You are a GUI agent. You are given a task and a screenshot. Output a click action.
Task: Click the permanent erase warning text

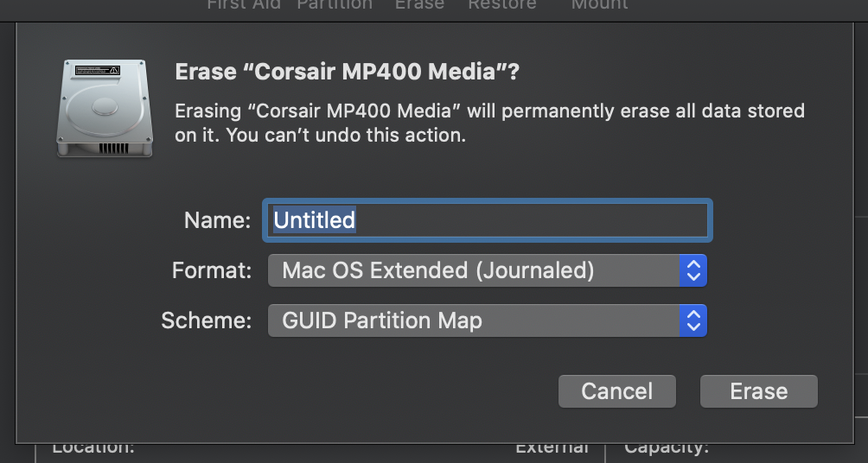coord(489,123)
